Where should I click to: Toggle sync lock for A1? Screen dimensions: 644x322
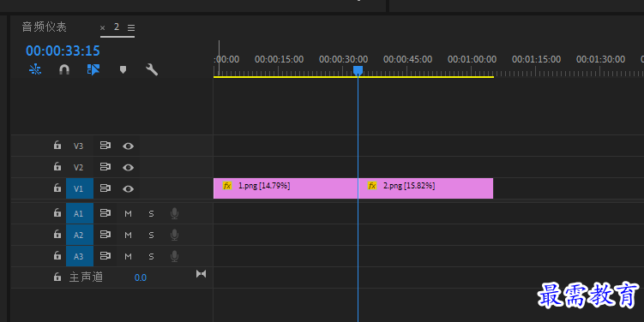(105, 213)
